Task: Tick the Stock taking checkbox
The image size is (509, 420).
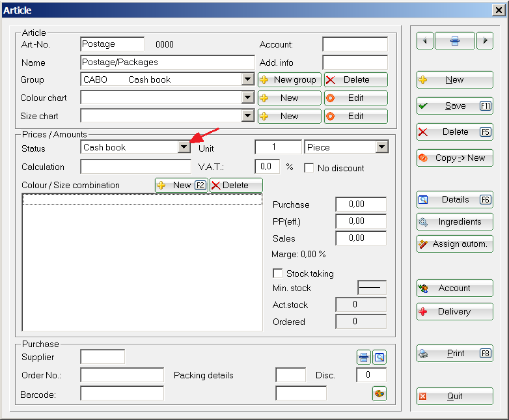Action: tap(278, 273)
